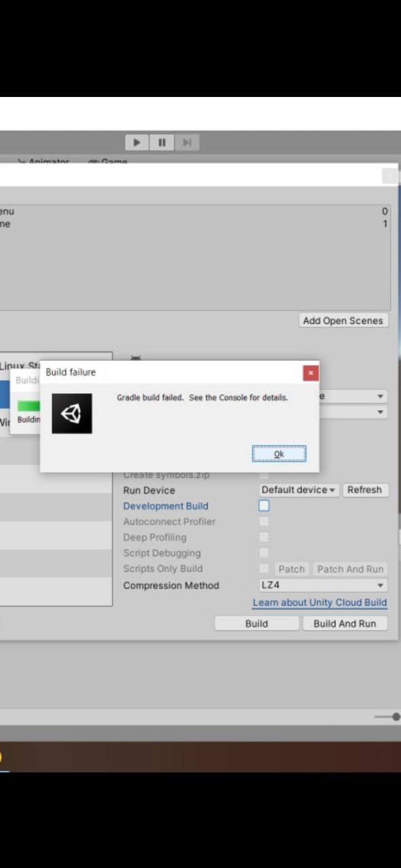Image resolution: width=401 pixels, height=868 pixels.
Task: Click the slider handle at the bottom right
Action: tap(396, 717)
